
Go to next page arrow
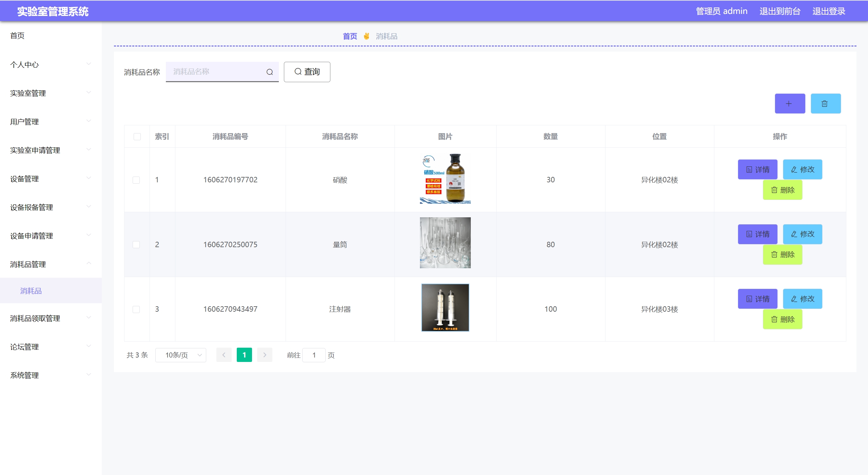point(265,355)
